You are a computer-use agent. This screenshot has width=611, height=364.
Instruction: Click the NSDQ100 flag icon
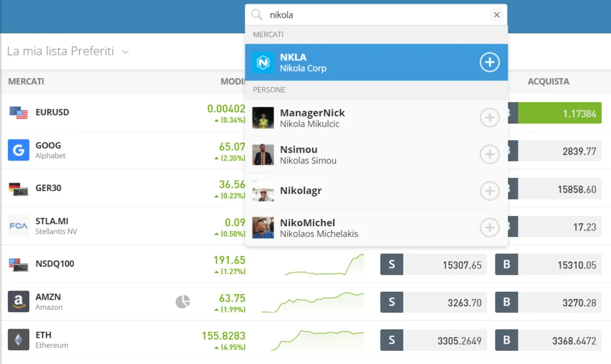[18, 264]
